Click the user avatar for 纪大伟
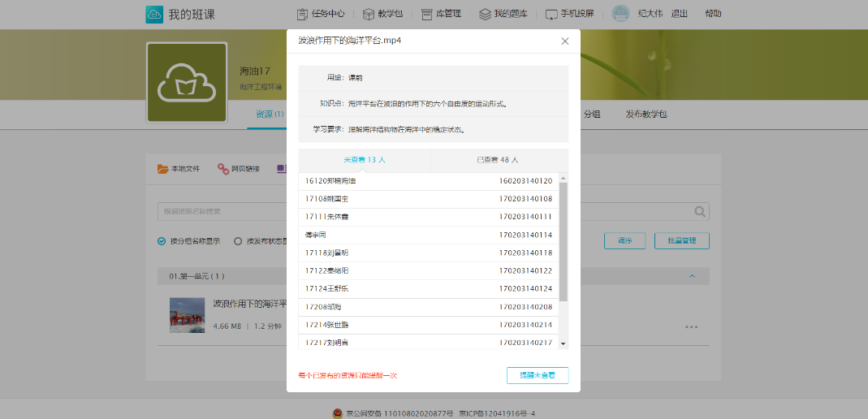Image resolution: width=868 pixels, height=419 pixels. point(620,14)
